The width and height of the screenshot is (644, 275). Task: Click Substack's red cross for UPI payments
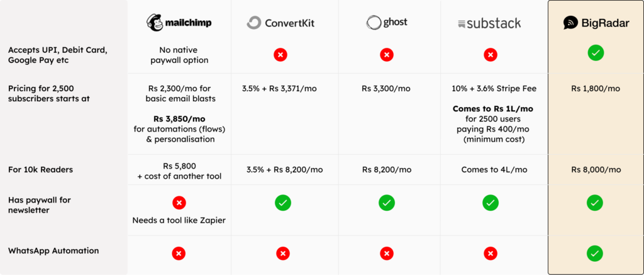[491, 55]
